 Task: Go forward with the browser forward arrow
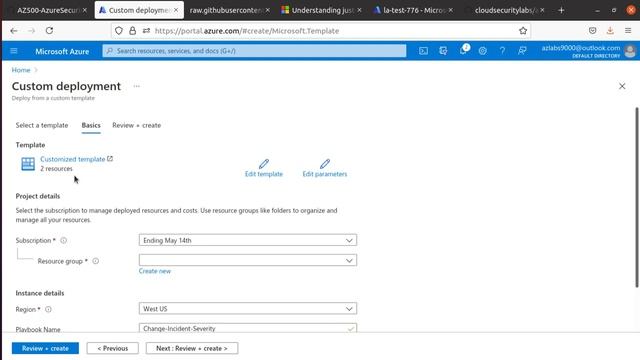point(31,31)
